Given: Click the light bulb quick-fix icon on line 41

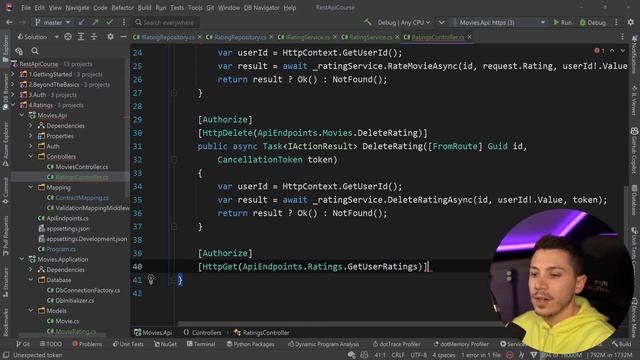Looking at the screenshot, I should click(x=151, y=280).
